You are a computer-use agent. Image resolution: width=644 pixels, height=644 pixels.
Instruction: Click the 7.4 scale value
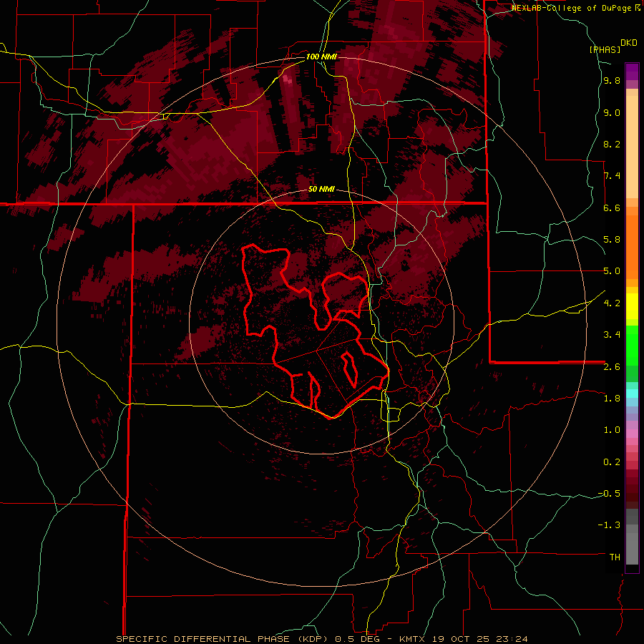point(612,176)
